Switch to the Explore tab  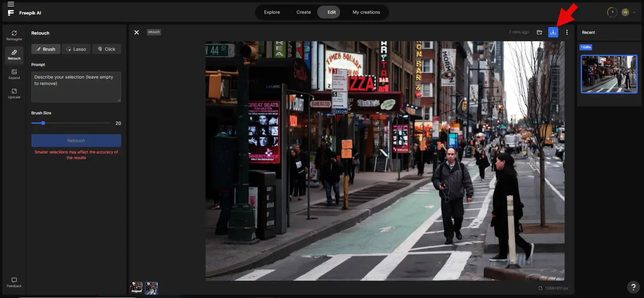[x=272, y=12]
